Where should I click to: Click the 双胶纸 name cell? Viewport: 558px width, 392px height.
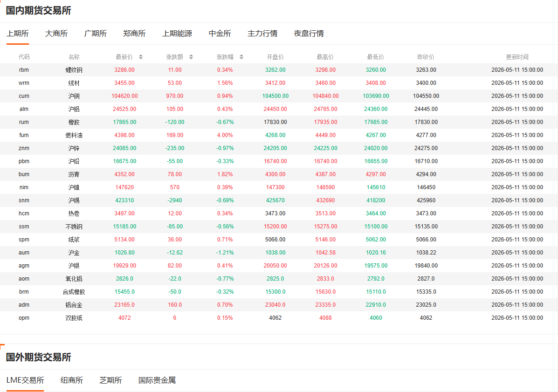pyautogui.click(x=74, y=318)
